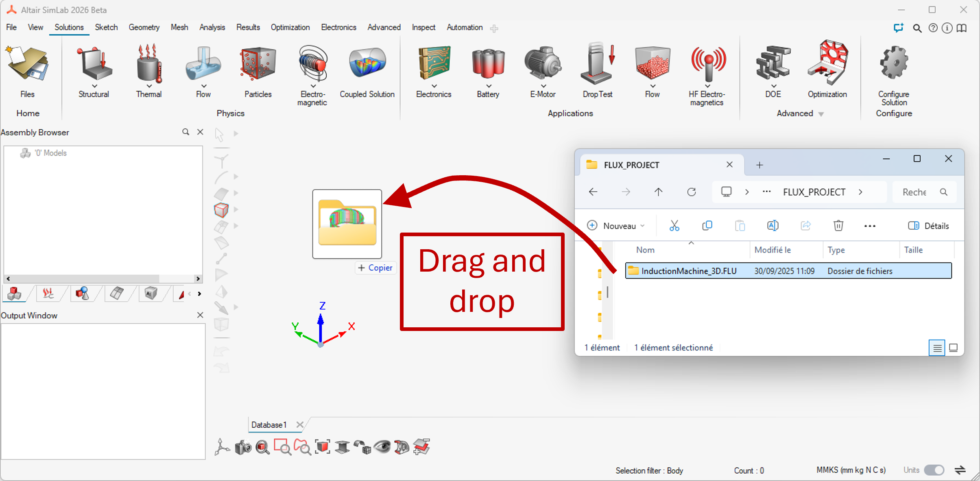Open the Mesh ribbon tab
Screen dimensions: 980x481
179,27
